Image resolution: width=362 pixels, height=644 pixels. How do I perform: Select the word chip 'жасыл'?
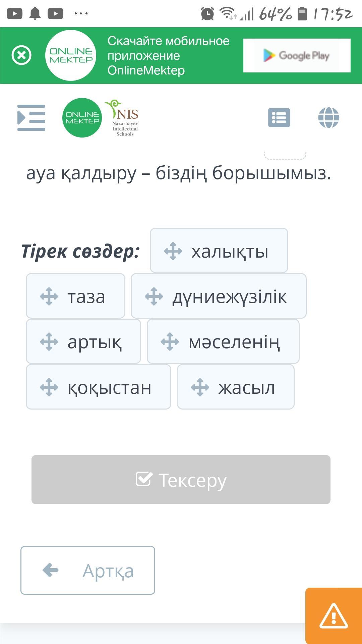236,387
